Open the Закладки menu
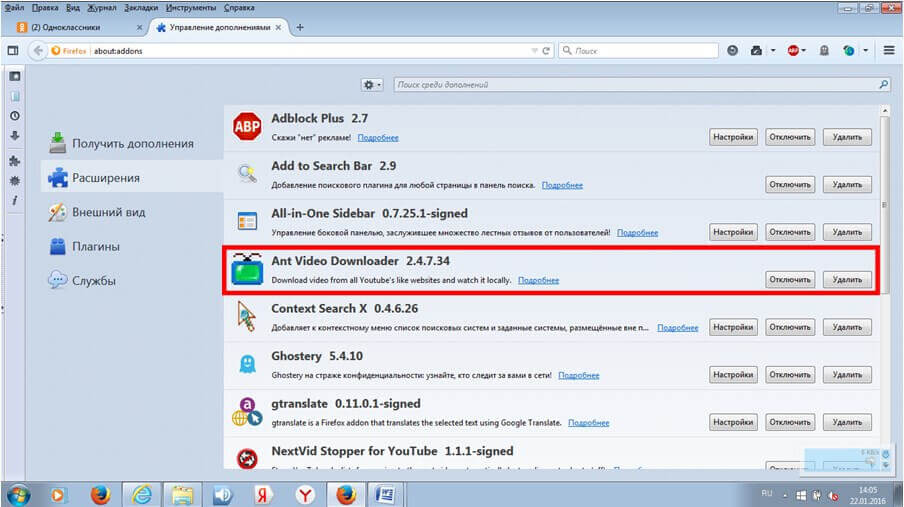Image resolution: width=904 pixels, height=507 pixels. pyautogui.click(x=125, y=7)
